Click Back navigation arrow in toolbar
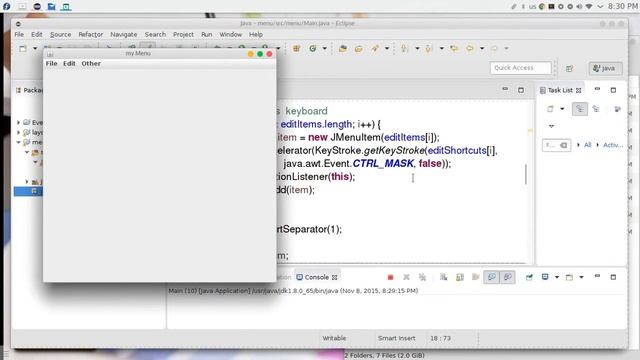The image size is (640, 360). click(470, 49)
